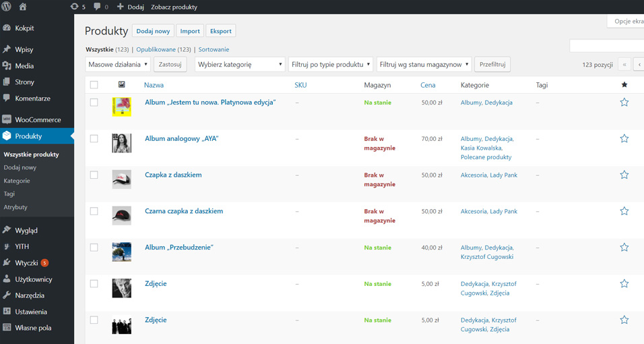Open Lady Pank category in Czapka z daszkiem row
The height and width of the screenshot is (344, 644).
503,175
